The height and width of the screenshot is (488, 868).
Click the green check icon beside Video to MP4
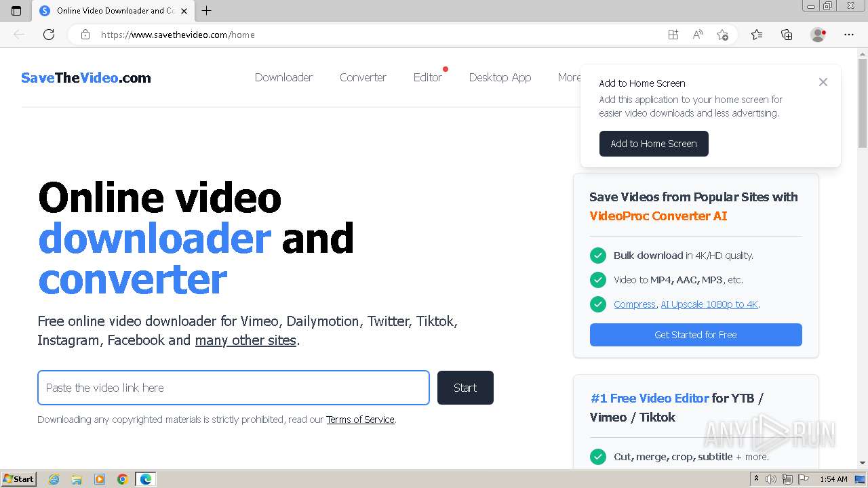598,280
